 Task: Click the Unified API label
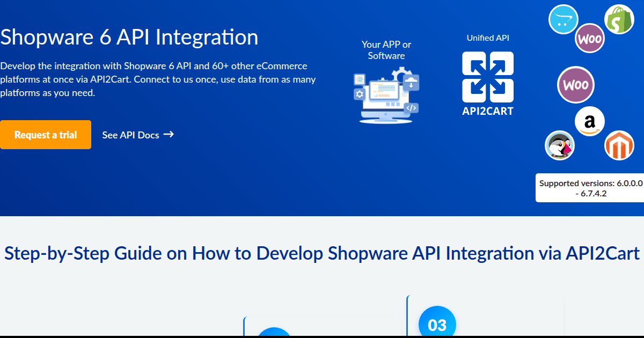coord(488,38)
